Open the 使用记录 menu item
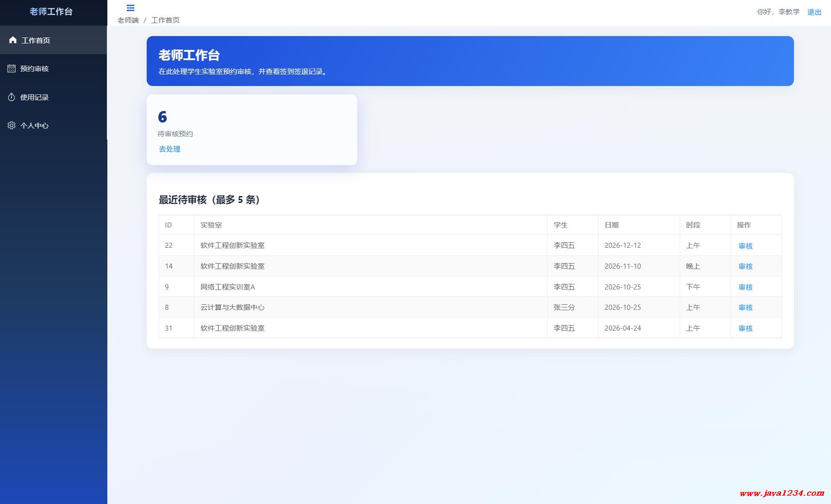831x504 pixels. pyautogui.click(x=34, y=97)
